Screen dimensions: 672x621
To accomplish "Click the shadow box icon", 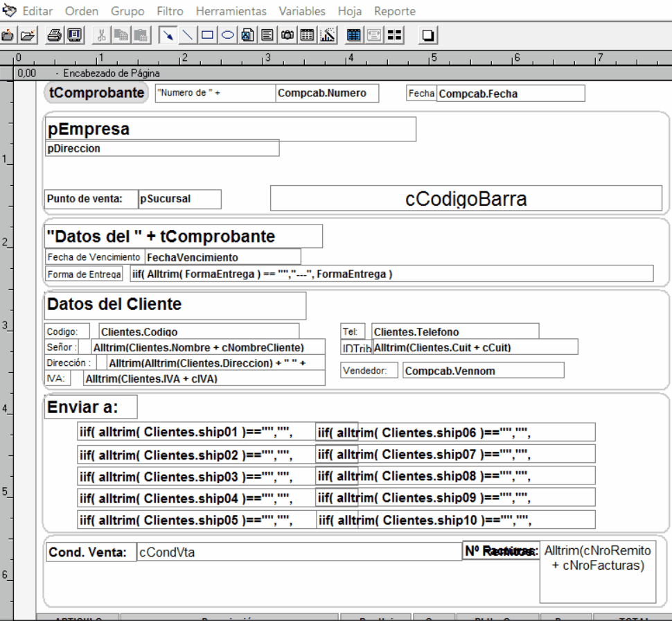I will pyautogui.click(x=427, y=35).
